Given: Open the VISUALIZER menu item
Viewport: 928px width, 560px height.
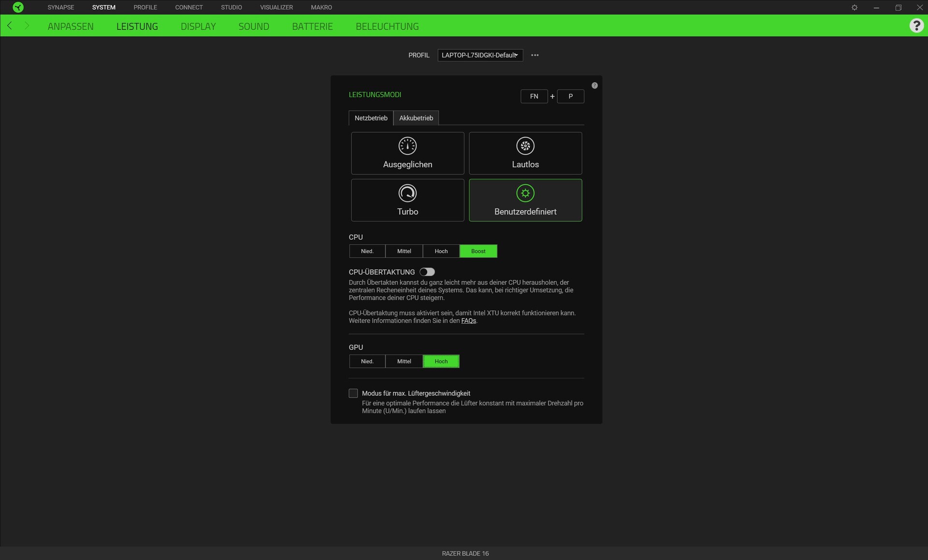Looking at the screenshot, I should click(276, 7).
